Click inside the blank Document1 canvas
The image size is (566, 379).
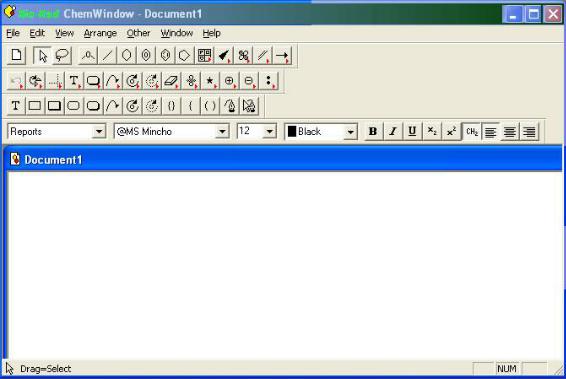[x=285, y=265]
